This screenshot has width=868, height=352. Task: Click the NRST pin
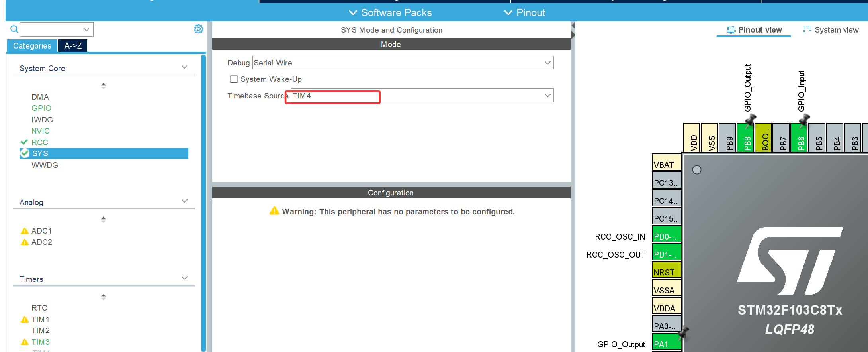coord(667,269)
